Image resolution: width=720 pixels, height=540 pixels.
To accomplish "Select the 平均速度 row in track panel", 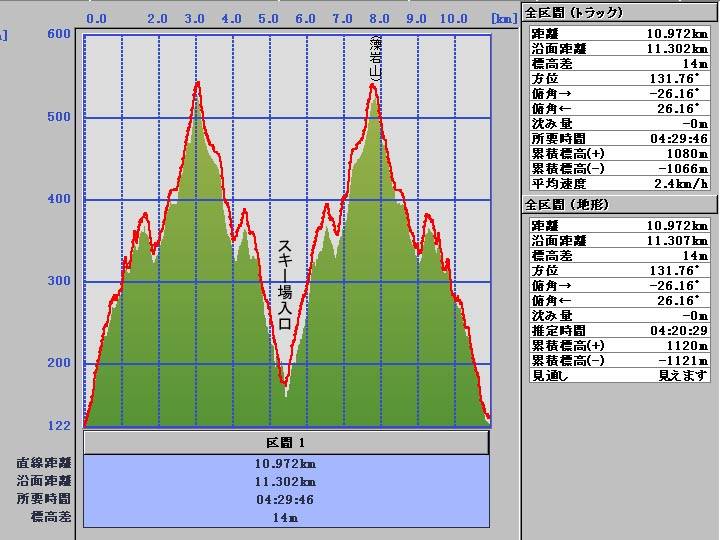I will tap(619, 183).
